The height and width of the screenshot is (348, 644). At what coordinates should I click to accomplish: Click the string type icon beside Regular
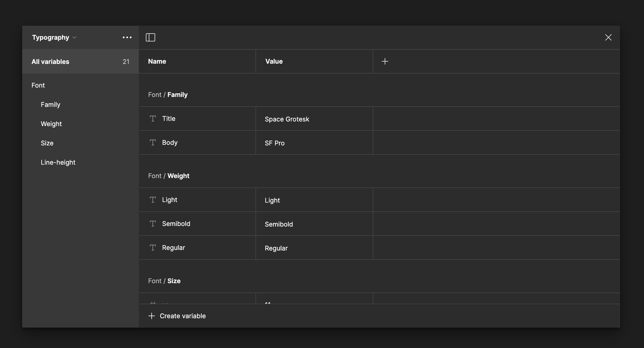coord(153,248)
